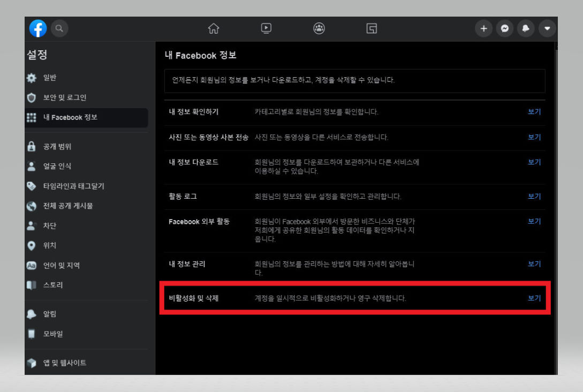The image size is (583, 392).
Task: Open the Watch video icon
Action: coord(266,28)
